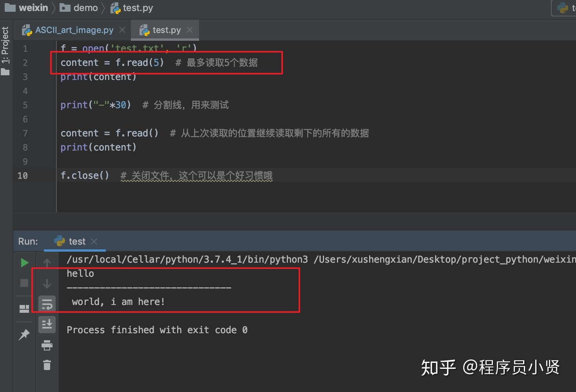Click the Down the stack trace arrow

[47, 283]
